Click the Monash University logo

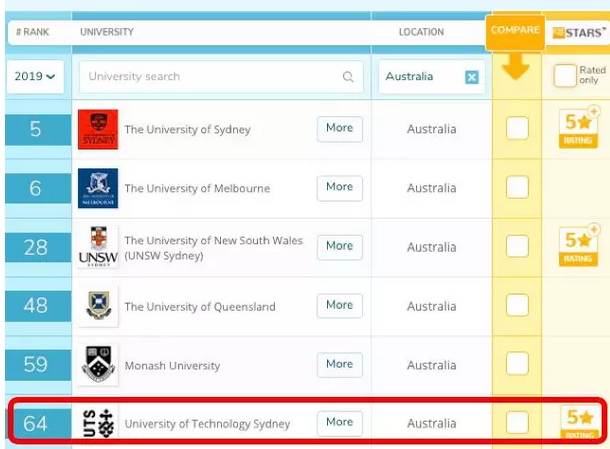(98, 365)
